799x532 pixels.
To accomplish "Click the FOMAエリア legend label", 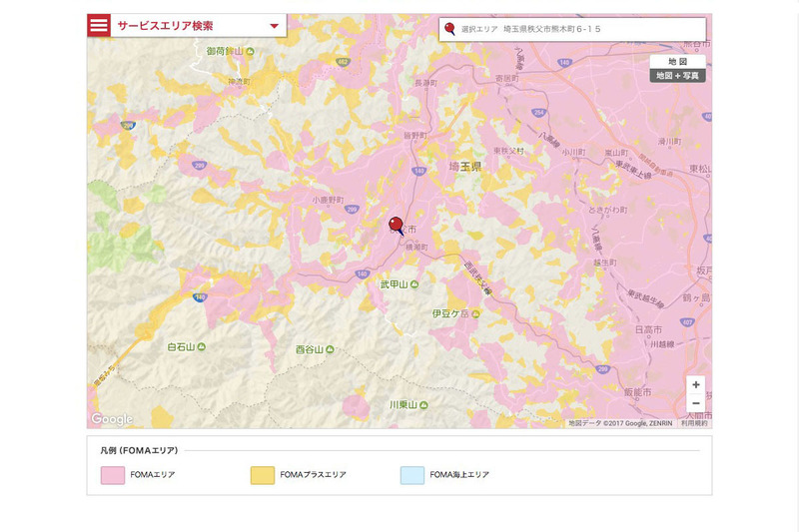I will [153, 474].
